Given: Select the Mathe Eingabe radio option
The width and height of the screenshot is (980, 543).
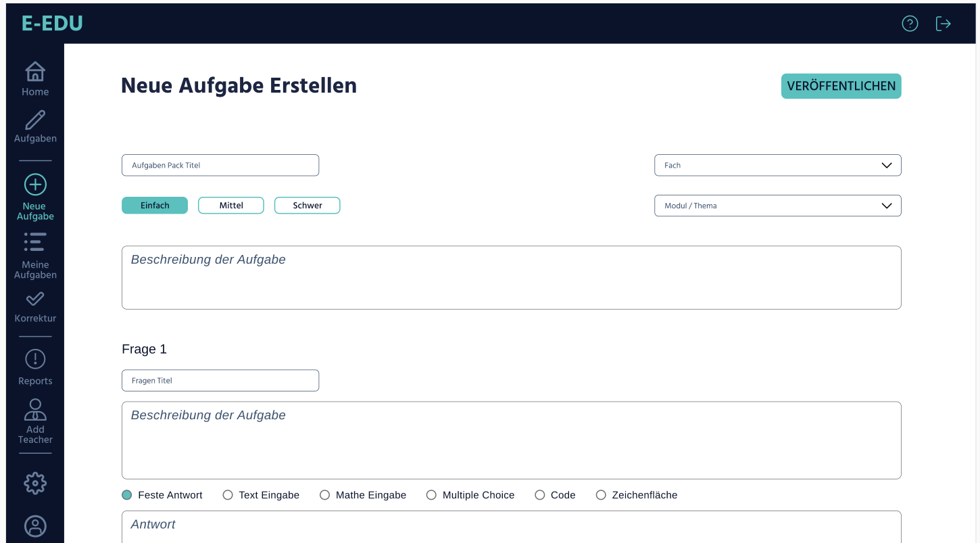Looking at the screenshot, I should pyautogui.click(x=324, y=495).
